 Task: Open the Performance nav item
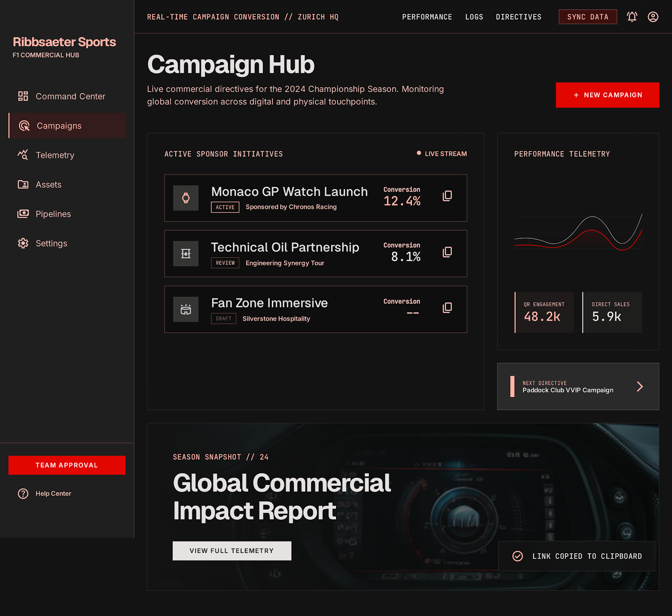[x=427, y=17]
